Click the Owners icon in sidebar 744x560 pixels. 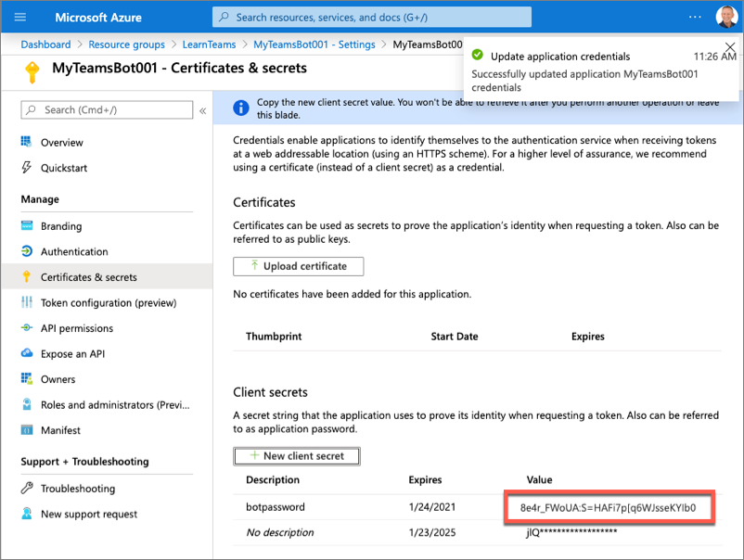(x=27, y=379)
